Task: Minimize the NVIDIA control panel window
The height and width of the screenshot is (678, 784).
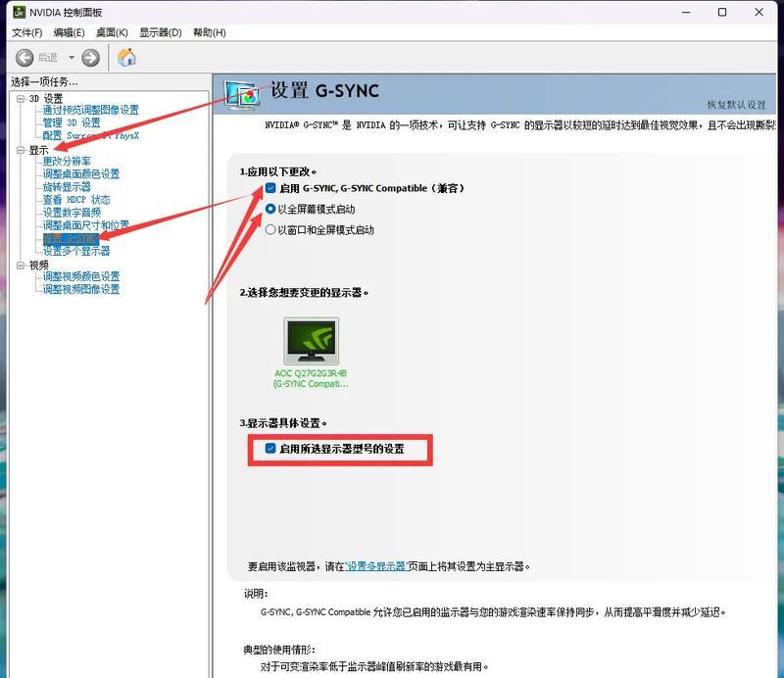Action: point(686,12)
